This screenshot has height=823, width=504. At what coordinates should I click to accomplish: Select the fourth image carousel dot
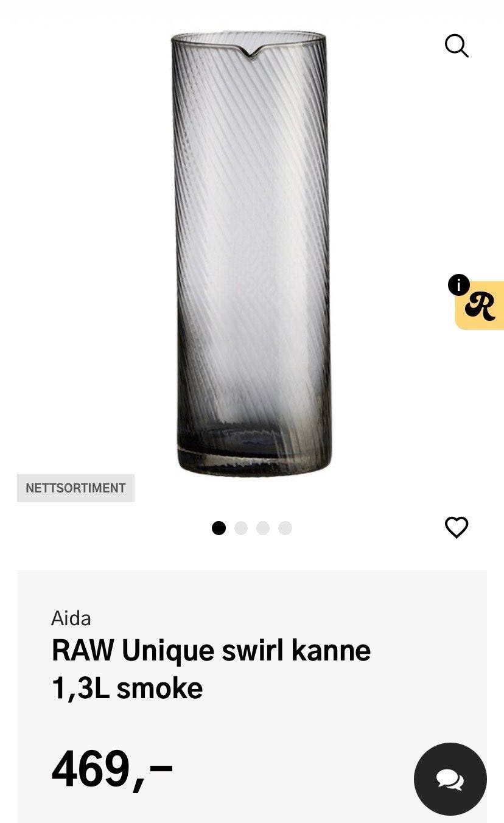click(x=285, y=528)
